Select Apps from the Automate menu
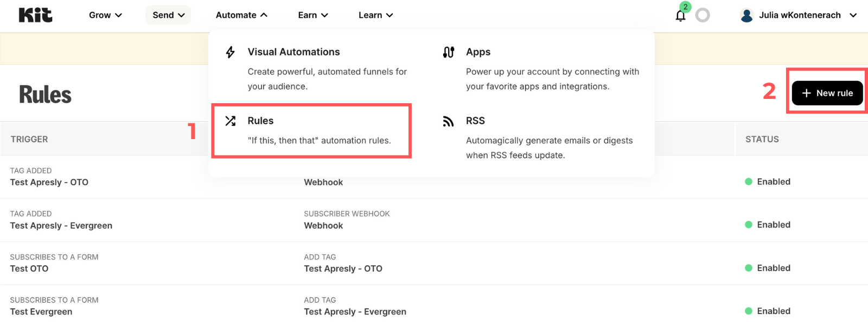Viewport: 868px width, 326px height. (478, 52)
